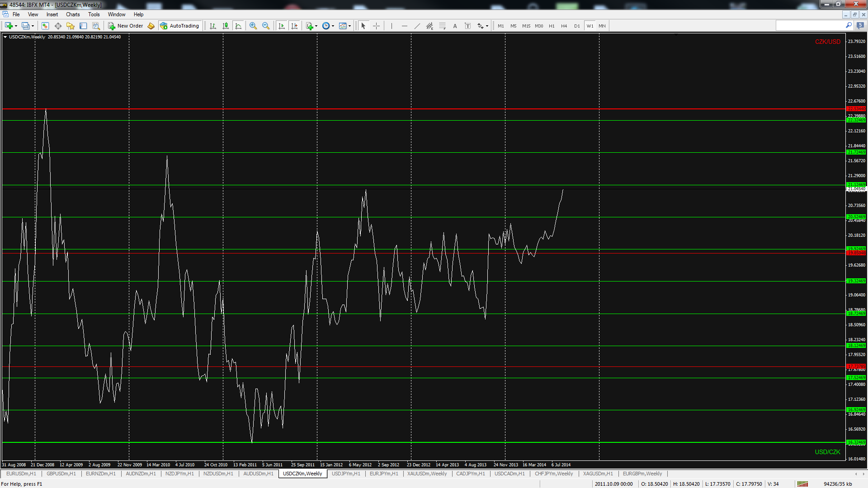Open the Insert menu
The width and height of the screenshot is (868, 488).
[x=52, y=14]
